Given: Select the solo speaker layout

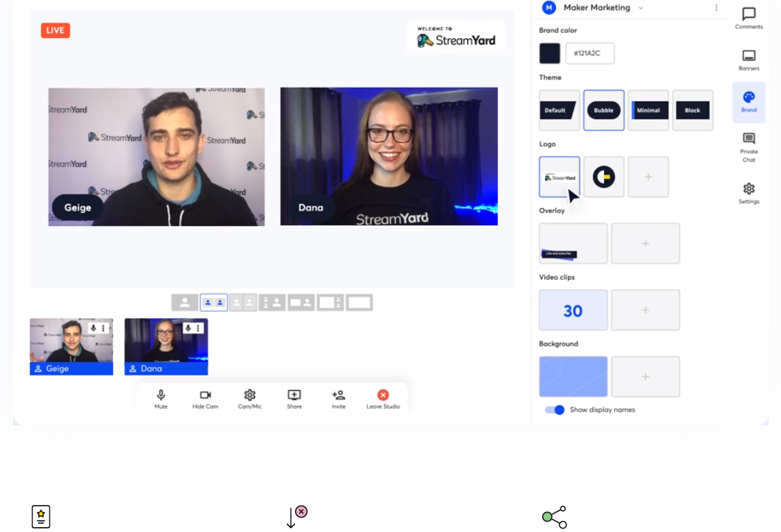Looking at the screenshot, I should click(184, 302).
